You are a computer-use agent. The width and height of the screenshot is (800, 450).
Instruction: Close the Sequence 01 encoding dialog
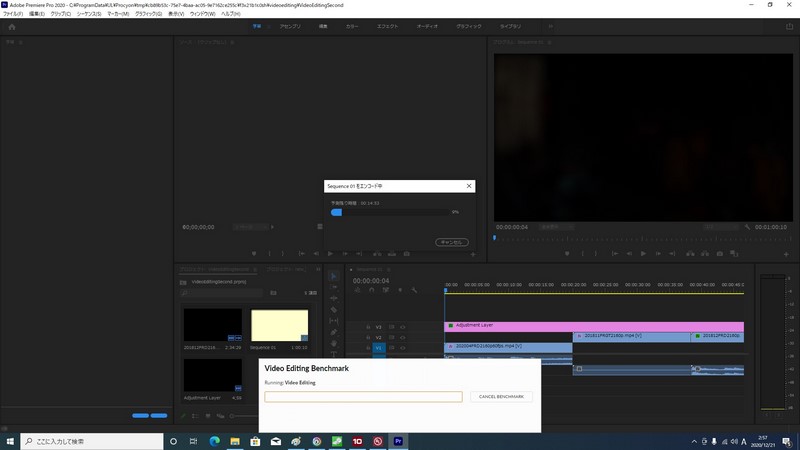(x=469, y=186)
